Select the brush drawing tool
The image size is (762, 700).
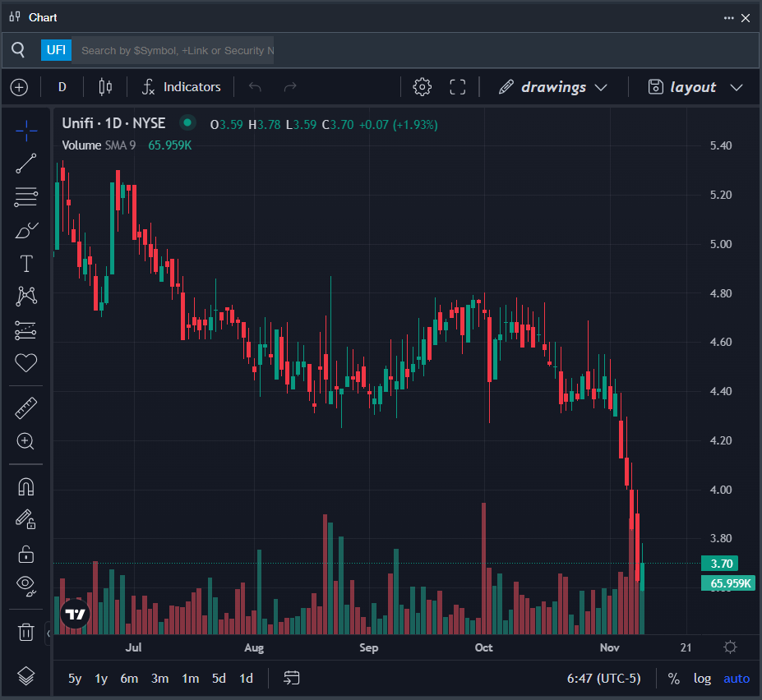point(26,230)
